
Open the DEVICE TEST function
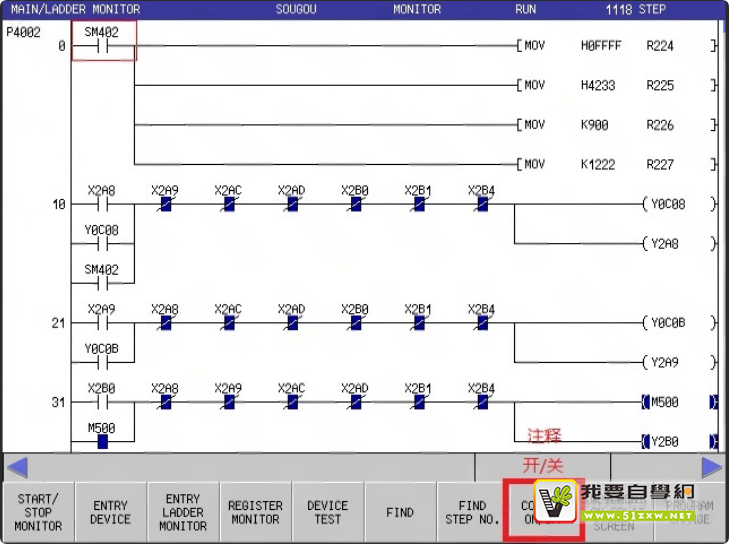coord(327,512)
